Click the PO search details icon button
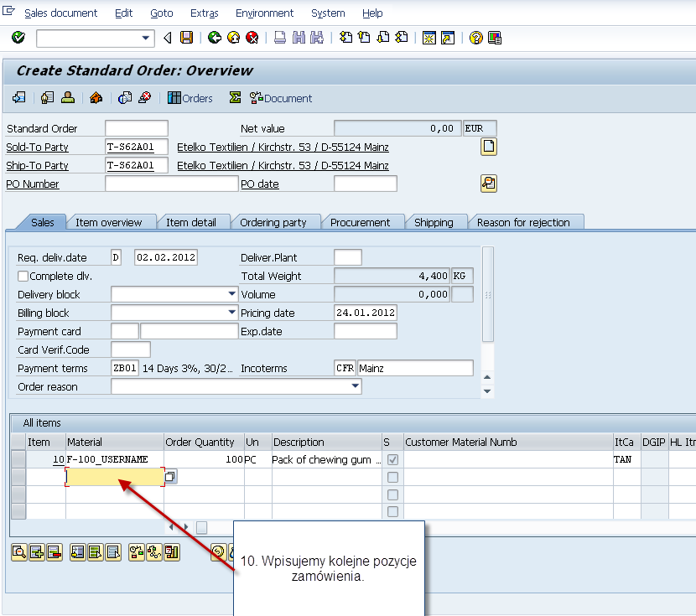 click(x=489, y=184)
